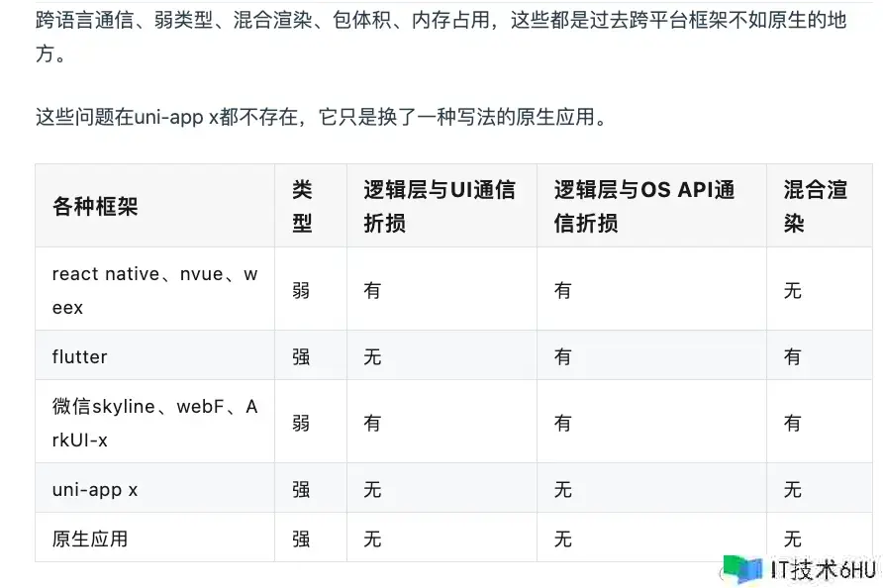The image size is (883, 588).
Task: Click the 原生应用 row cell
Action: point(154,538)
